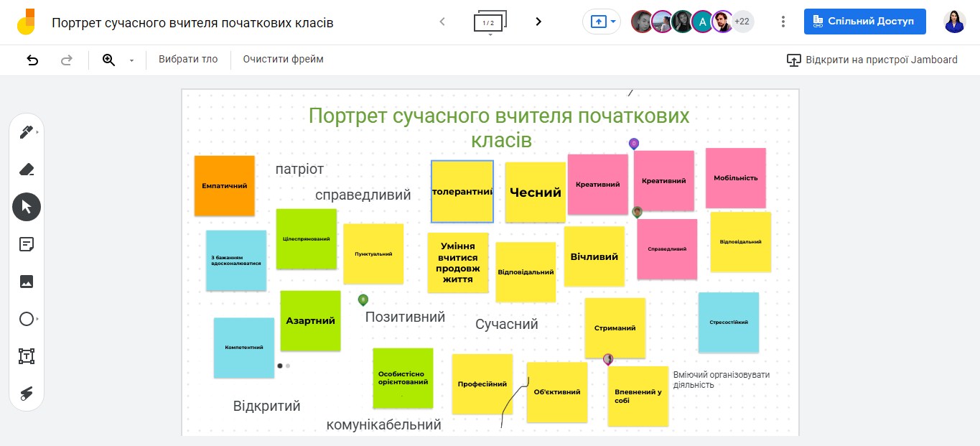Click Очистити фрейм button

pyautogui.click(x=283, y=60)
